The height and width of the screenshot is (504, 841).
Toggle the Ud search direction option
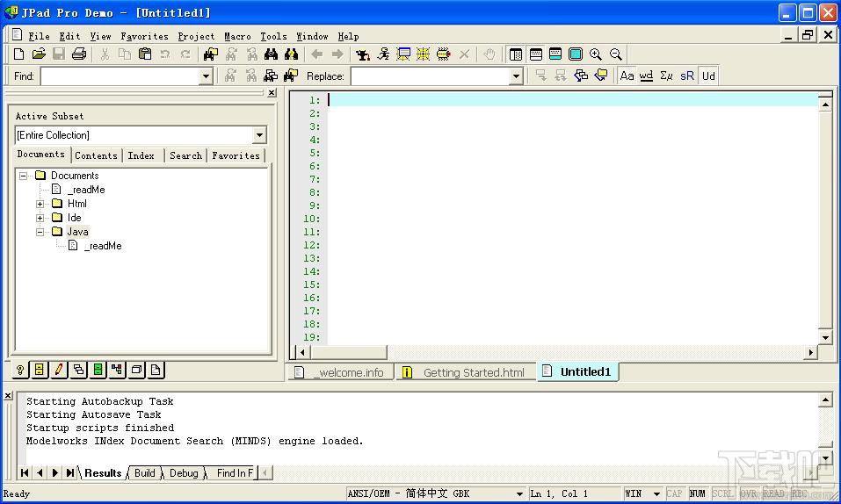pos(708,76)
